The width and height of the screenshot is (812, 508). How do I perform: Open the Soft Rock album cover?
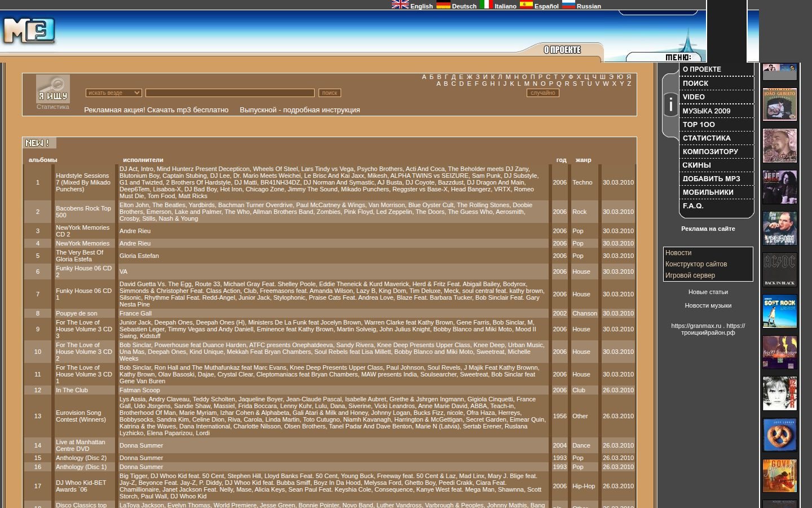(x=780, y=311)
